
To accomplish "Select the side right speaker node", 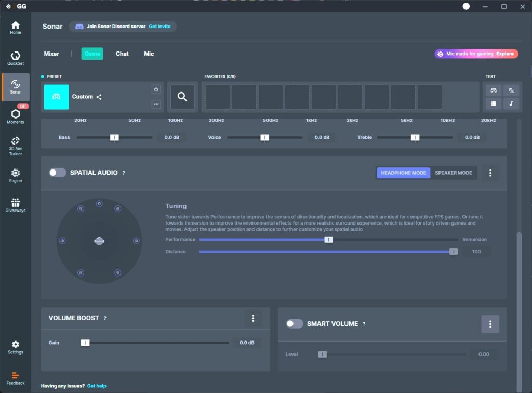I will point(136,241).
